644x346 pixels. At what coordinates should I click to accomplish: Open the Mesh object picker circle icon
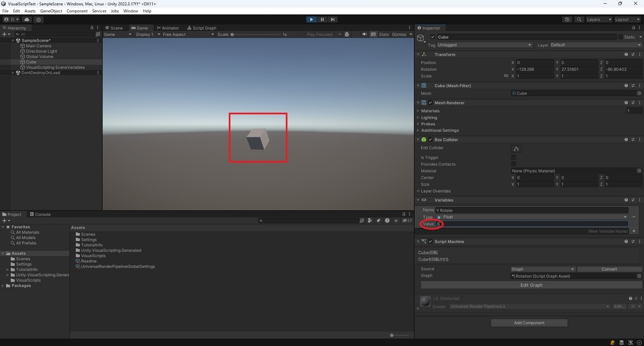[639, 93]
